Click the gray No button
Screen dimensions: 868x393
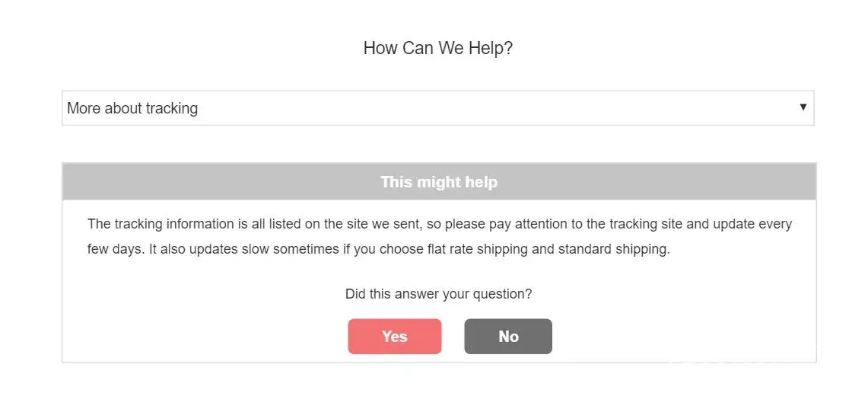(507, 337)
